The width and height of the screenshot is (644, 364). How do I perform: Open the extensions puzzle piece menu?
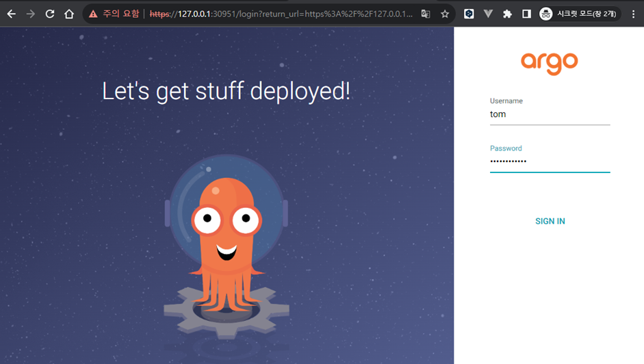click(507, 14)
